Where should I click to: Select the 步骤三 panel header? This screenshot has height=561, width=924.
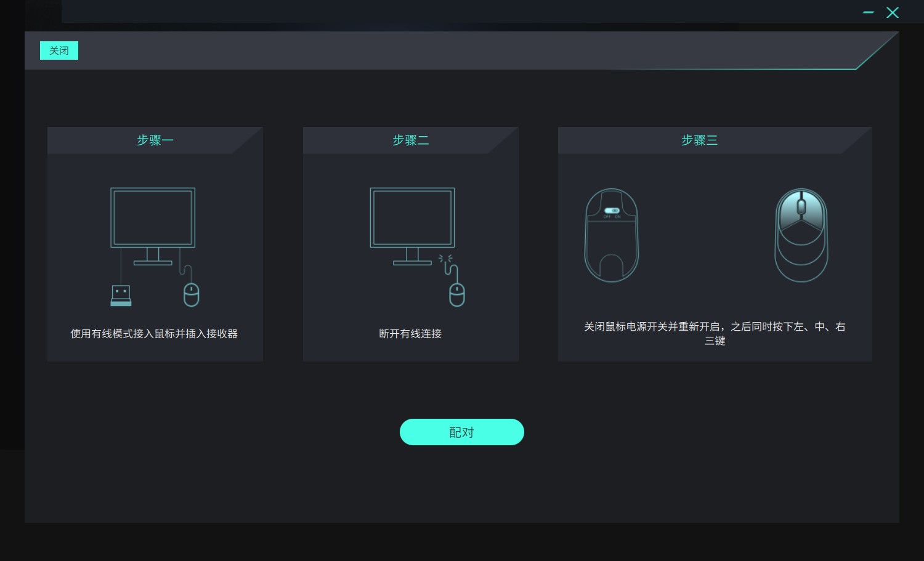pyautogui.click(x=699, y=140)
